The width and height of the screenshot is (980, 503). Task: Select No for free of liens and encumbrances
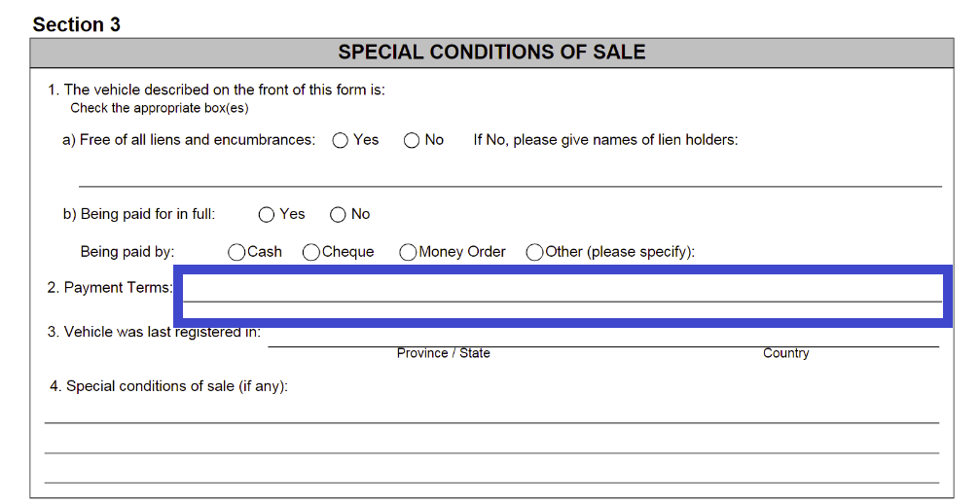click(412, 140)
